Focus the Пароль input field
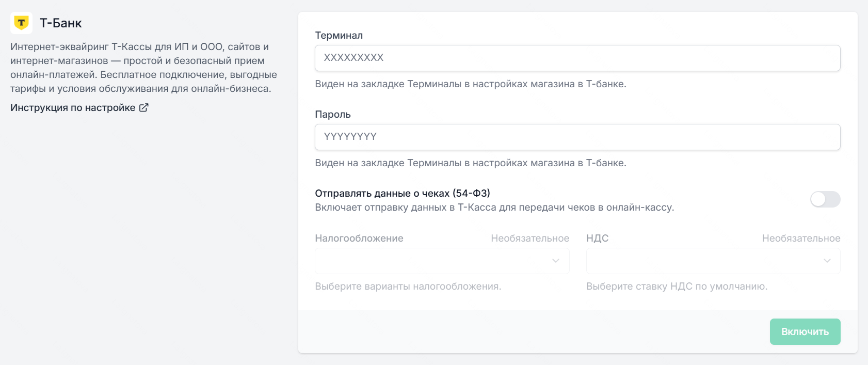Screen dimensions: 868x365 [x=577, y=137]
